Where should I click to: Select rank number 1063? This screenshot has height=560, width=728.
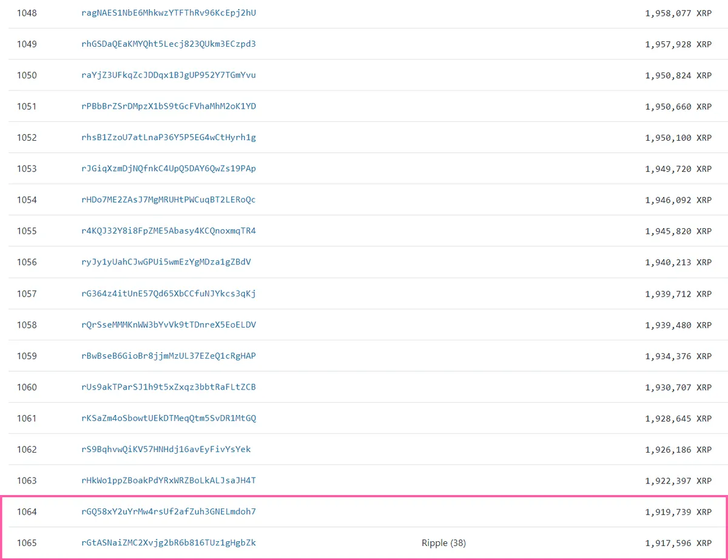click(27, 481)
